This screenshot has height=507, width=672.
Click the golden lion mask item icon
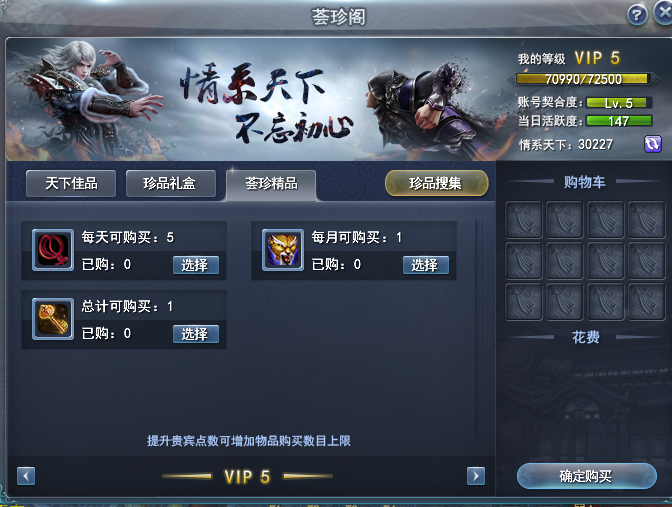click(283, 250)
